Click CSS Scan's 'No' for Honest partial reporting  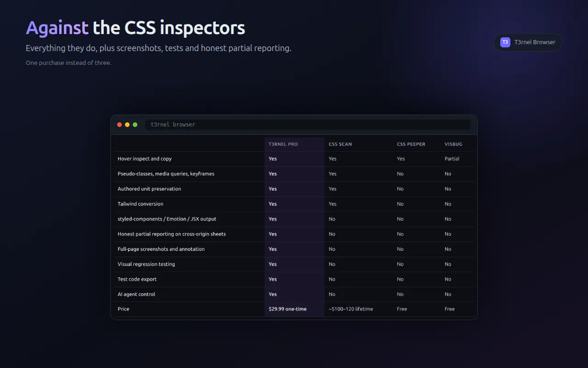tap(332, 234)
